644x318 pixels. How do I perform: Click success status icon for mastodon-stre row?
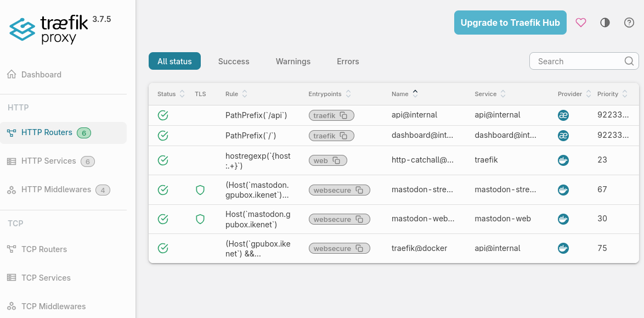[x=163, y=189]
